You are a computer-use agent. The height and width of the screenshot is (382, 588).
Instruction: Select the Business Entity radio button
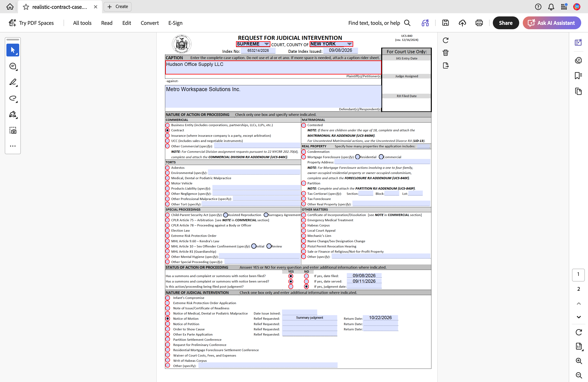point(168,125)
